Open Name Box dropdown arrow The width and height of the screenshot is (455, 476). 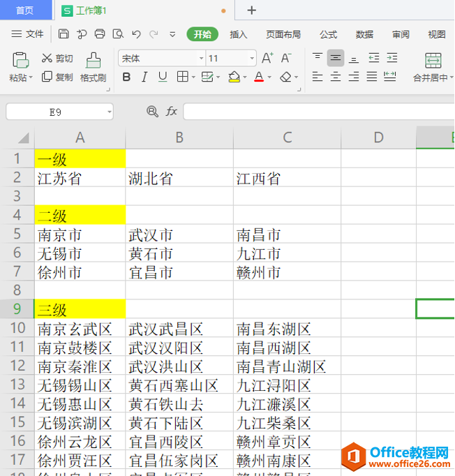[x=110, y=112]
